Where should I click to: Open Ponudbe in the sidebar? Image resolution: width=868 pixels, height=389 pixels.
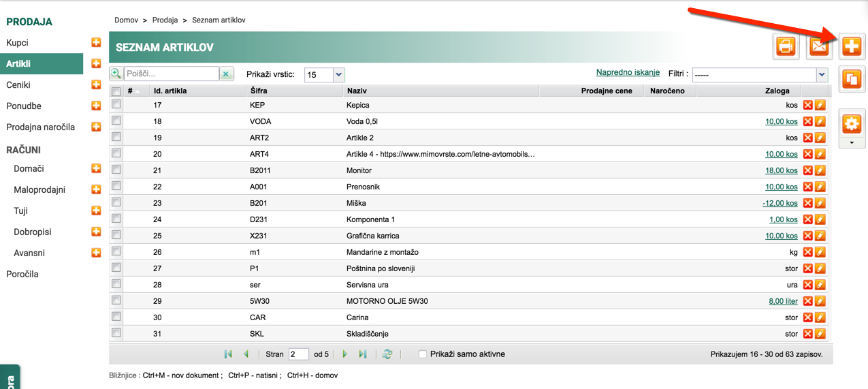24,106
